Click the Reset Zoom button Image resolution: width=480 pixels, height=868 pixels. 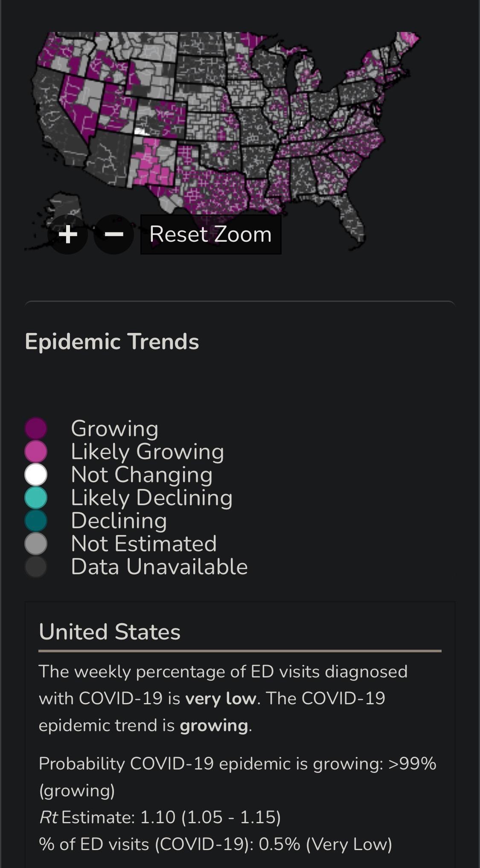click(x=211, y=234)
